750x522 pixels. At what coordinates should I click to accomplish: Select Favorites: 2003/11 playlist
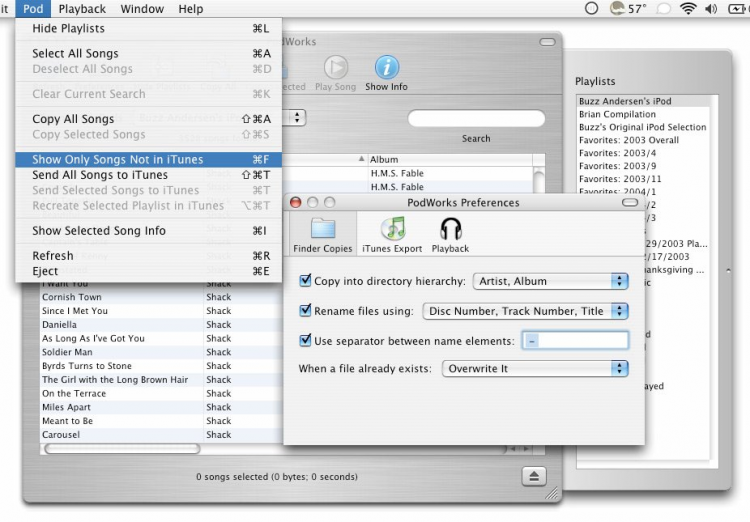pyautogui.click(x=642, y=178)
